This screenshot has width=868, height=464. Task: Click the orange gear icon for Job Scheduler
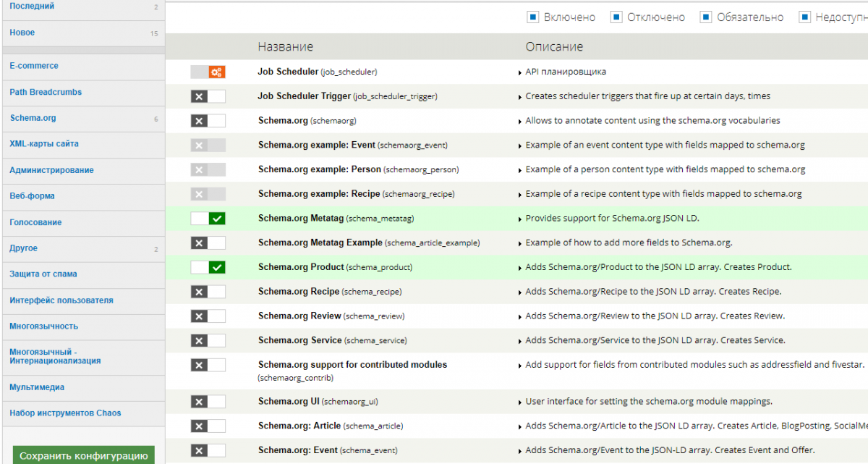pyautogui.click(x=216, y=72)
